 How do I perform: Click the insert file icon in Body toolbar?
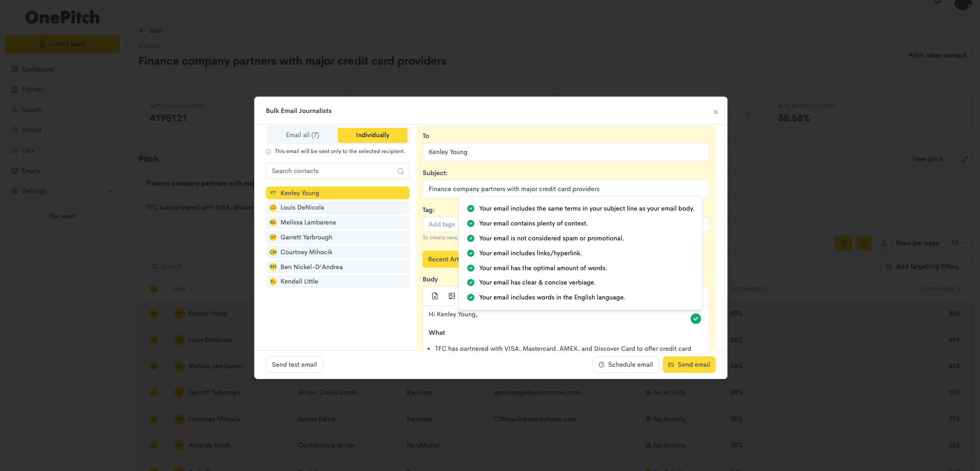click(x=435, y=296)
